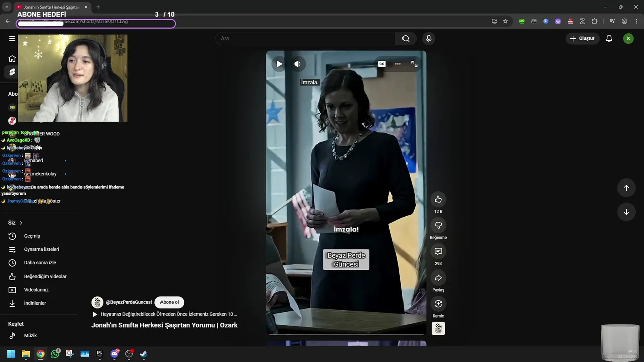Open WhatsApp from taskbar
The width and height of the screenshot is (644, 362).
click(55, 354)
